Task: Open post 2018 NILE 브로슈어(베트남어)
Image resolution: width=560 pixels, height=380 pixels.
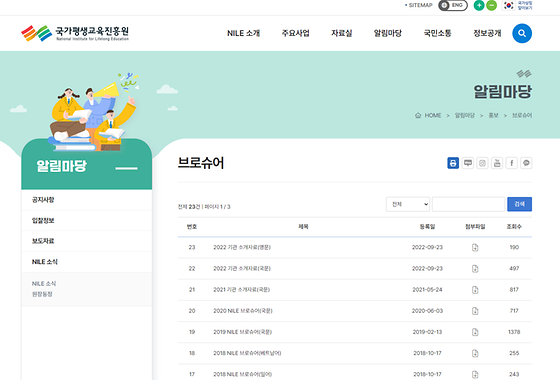Action: (247, 353)
